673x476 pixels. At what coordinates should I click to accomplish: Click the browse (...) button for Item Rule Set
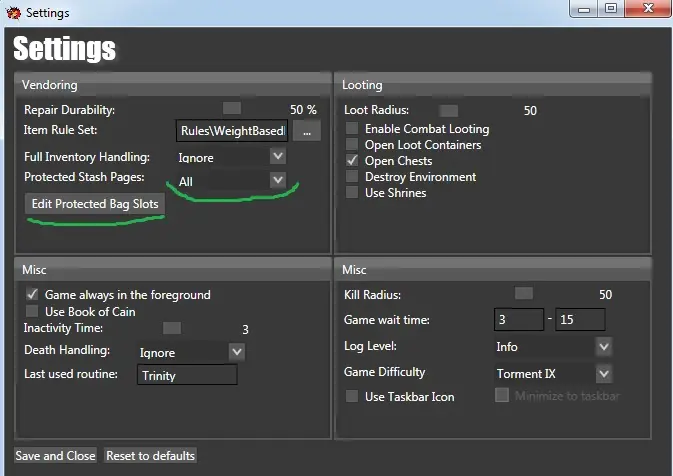[307, 131]
